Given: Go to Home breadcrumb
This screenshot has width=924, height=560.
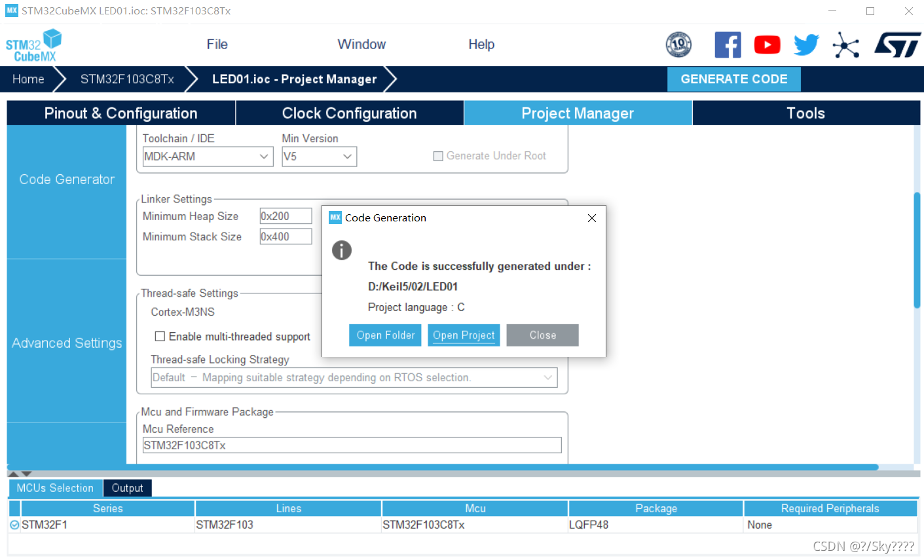Looking at the screenshot, I should tap(28, 79).
